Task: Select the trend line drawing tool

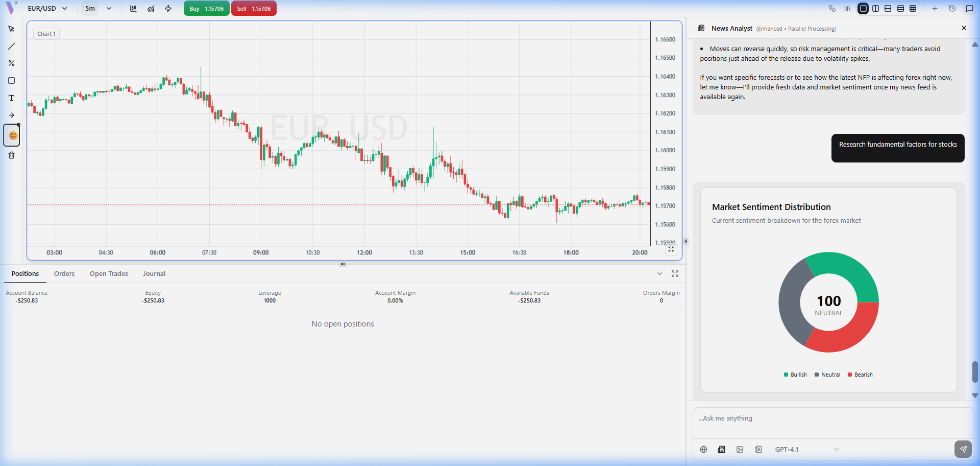Action: (11, 46)
